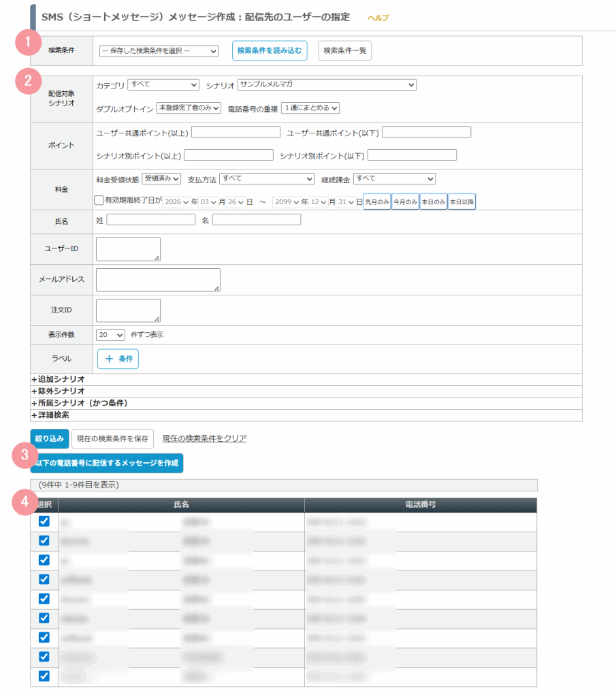Uncheck the first user row checkbox
Image resolution: width=616 pixels, height=697 pixels.
(44, 521)
